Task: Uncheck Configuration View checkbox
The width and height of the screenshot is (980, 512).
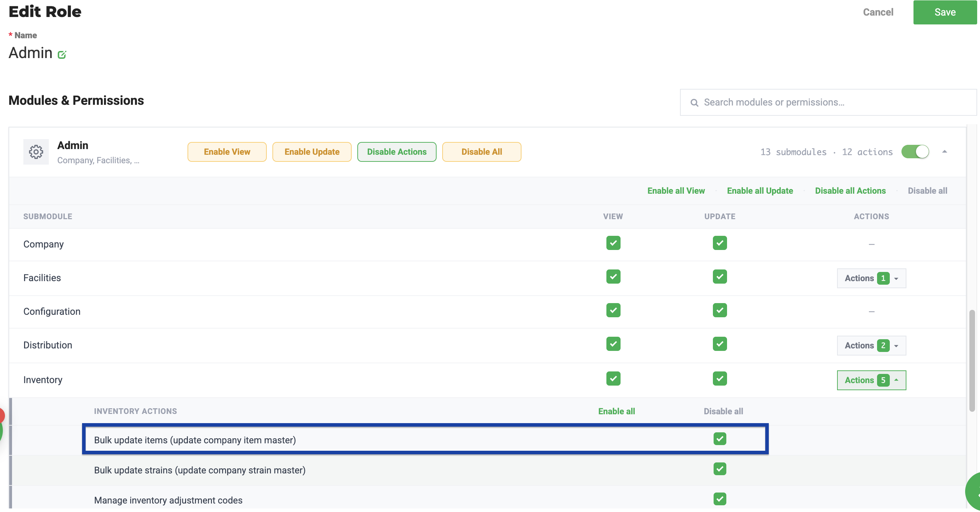Action: point(613,310)
